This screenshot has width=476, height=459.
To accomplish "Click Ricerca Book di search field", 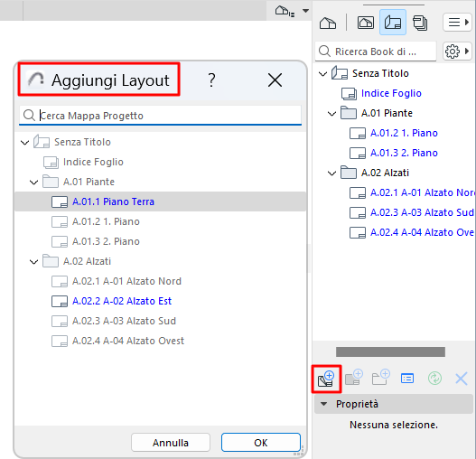I will click(376, 52).
